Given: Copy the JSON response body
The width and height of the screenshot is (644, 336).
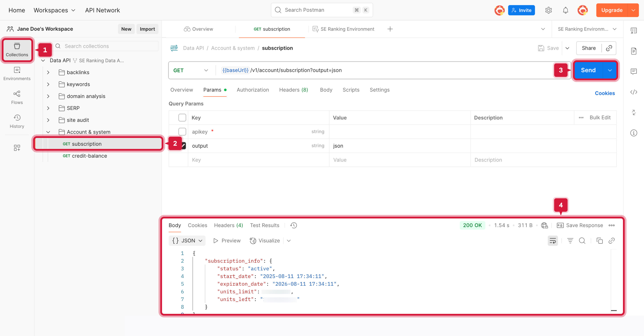Looking at the screenshot, I should tap(599, 241).
